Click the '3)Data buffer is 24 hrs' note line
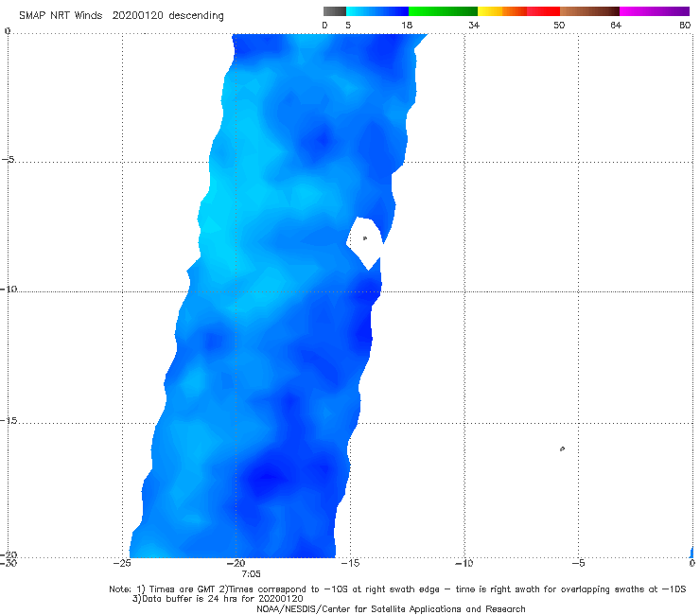This screenshot has height=615, width=700. point(218,599)
